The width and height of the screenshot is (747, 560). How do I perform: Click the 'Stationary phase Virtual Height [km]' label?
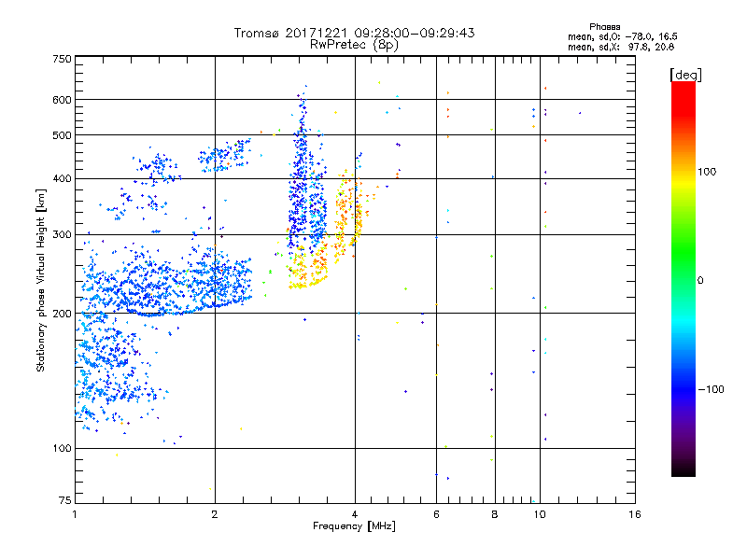point(40,280)
